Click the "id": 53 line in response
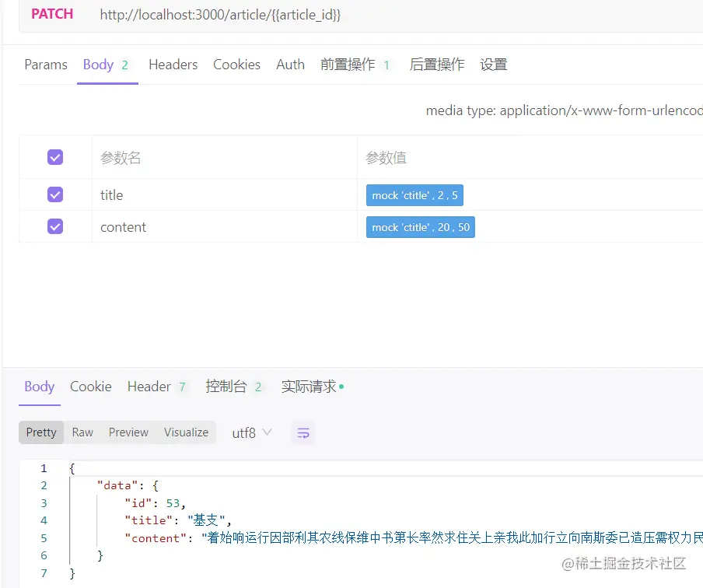 (155, 503)
